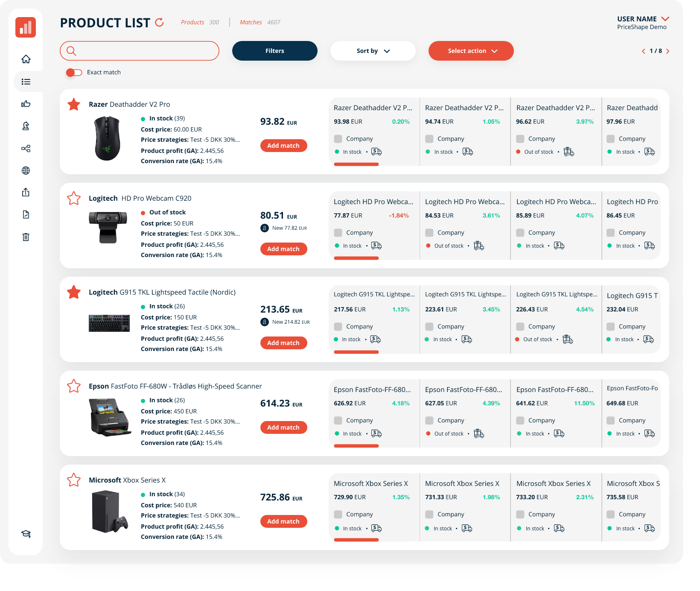Click the search magnifier icon
This screenshot has width=700, height=591.
click(71, 51)
